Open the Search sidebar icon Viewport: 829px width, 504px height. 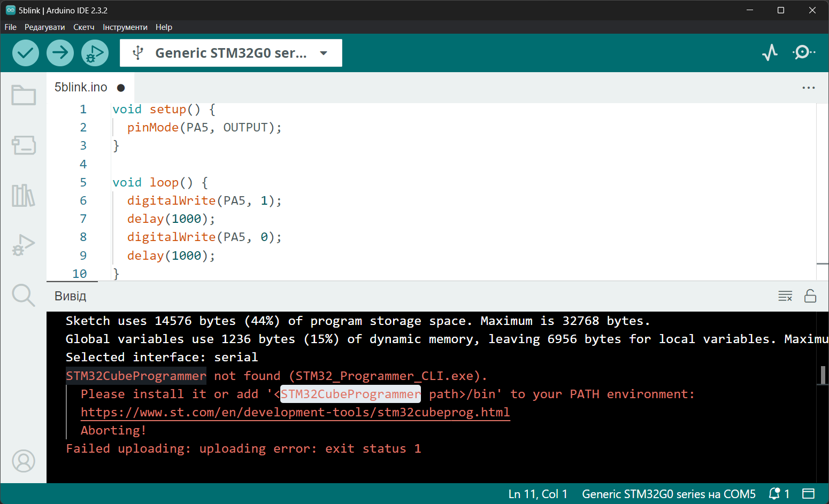(x=24, y=295)
